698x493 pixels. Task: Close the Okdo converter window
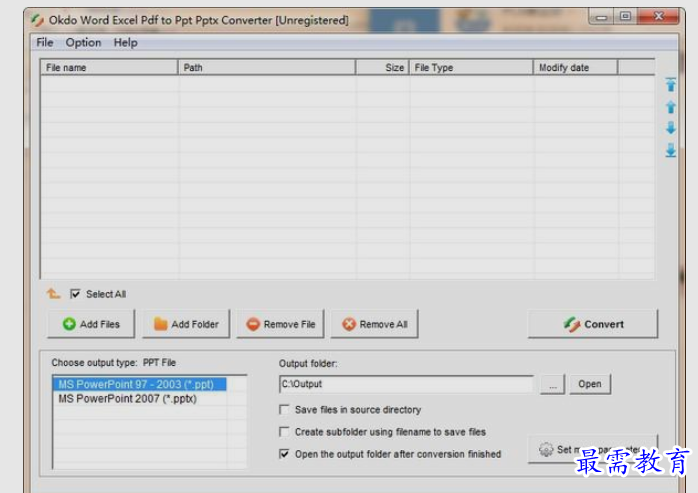tap(658, 17)
